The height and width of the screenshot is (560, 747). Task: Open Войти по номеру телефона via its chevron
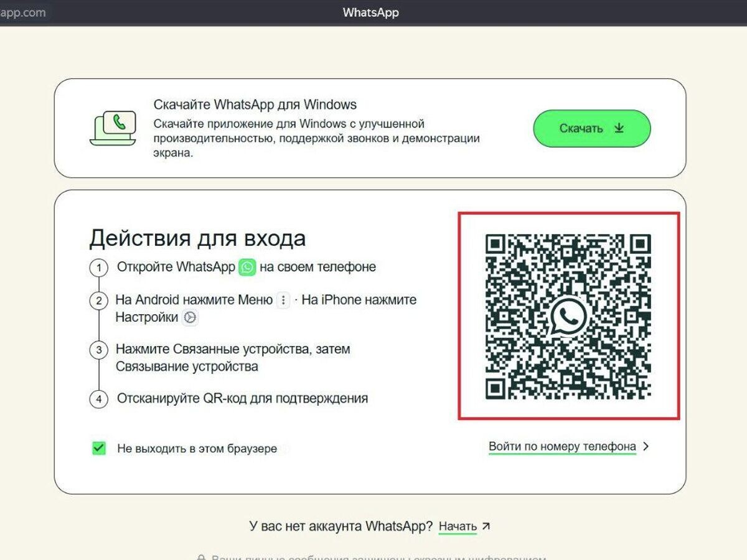click(x=646, y=446)
